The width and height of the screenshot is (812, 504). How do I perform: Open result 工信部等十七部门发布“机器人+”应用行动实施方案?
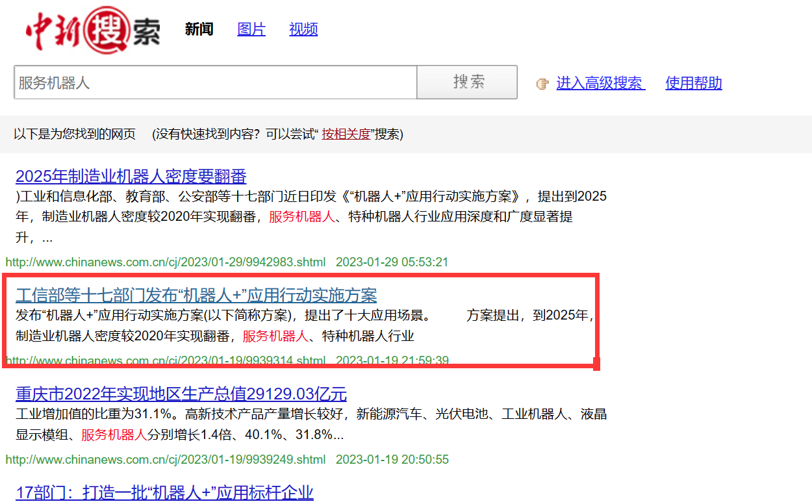coord(196,295)
